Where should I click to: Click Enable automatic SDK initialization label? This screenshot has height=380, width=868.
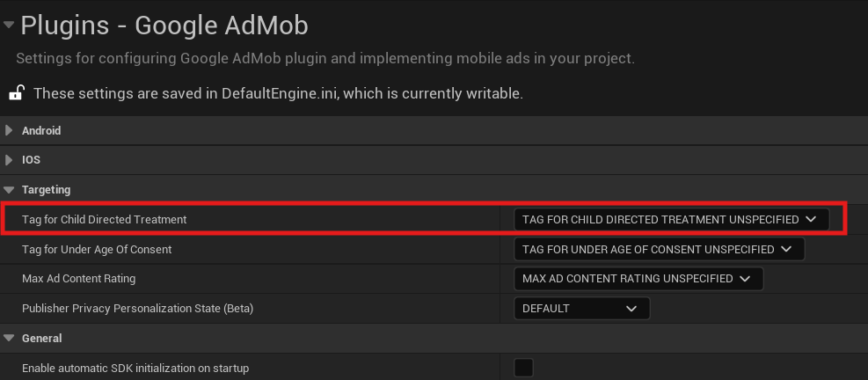pos(135,368)
